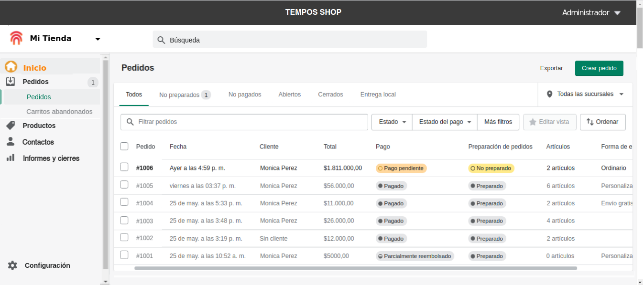
Task: Focus the Filtrar pedidos input field
Action: coord(249,122)
